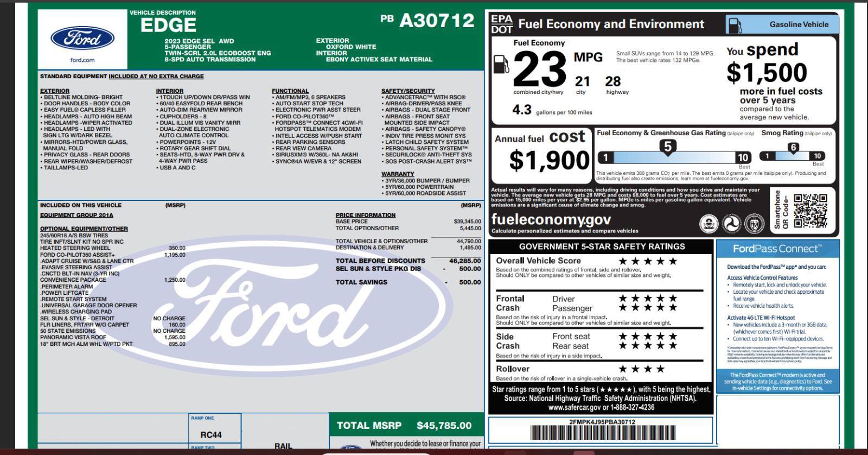Image resolution: width=868 pixels, height=455 pixels.
Task: Click the EDGE vehicle title
Action: [x=168, y=25]
